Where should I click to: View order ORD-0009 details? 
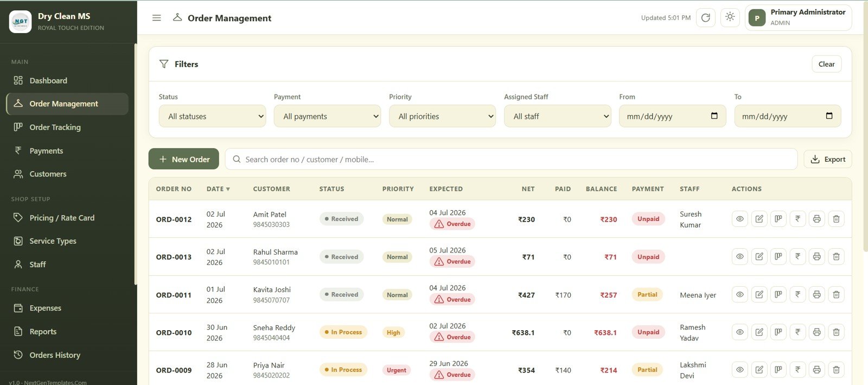point(740,370)
